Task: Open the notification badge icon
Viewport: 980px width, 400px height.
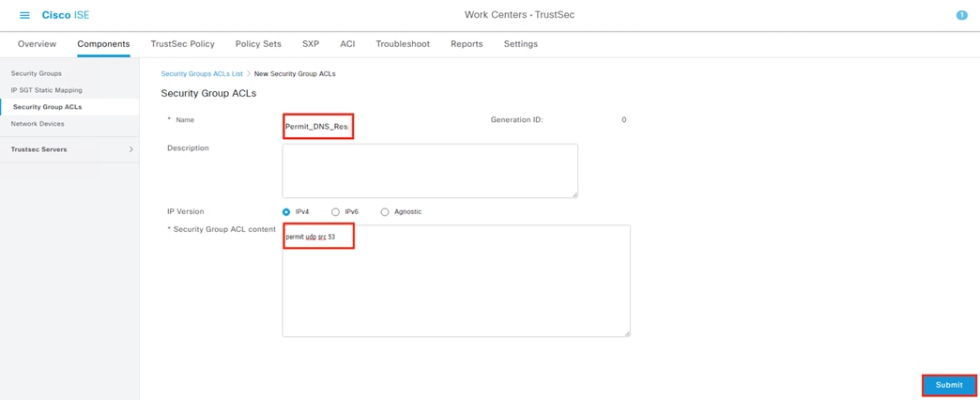Action: (x=962, y=15)
